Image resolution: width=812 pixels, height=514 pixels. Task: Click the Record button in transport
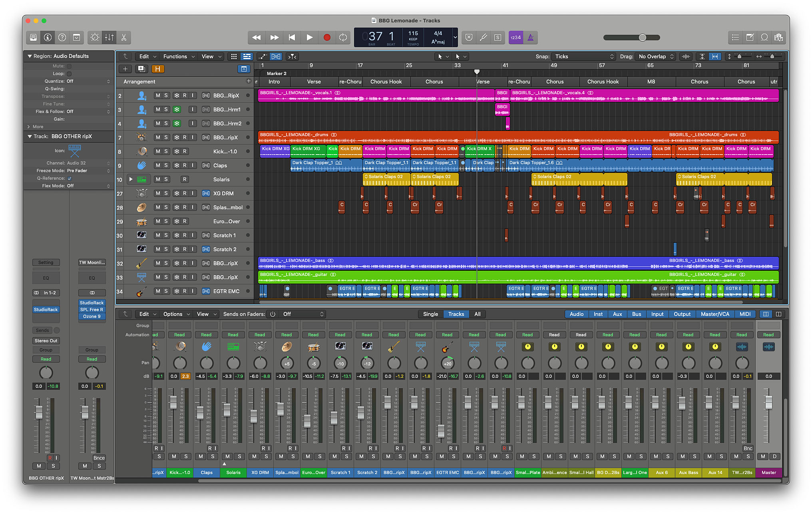coord(326,38)
